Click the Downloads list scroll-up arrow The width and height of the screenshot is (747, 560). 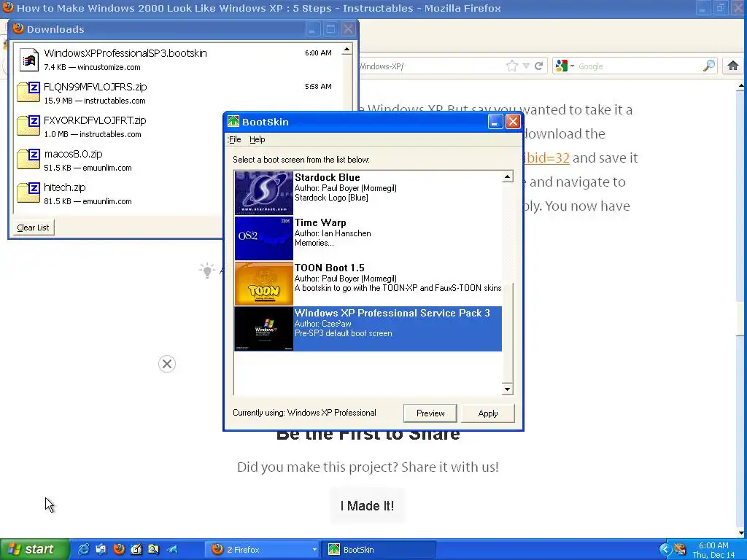coord(347,50)
